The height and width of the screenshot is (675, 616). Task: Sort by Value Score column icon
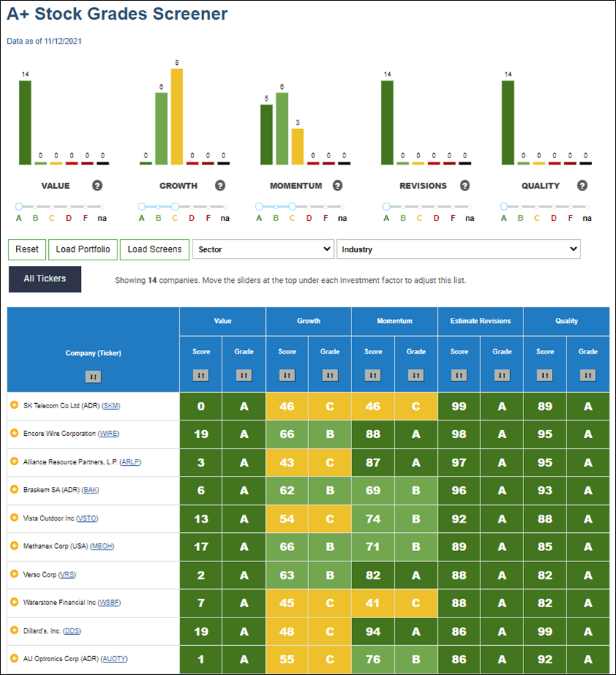200,375
